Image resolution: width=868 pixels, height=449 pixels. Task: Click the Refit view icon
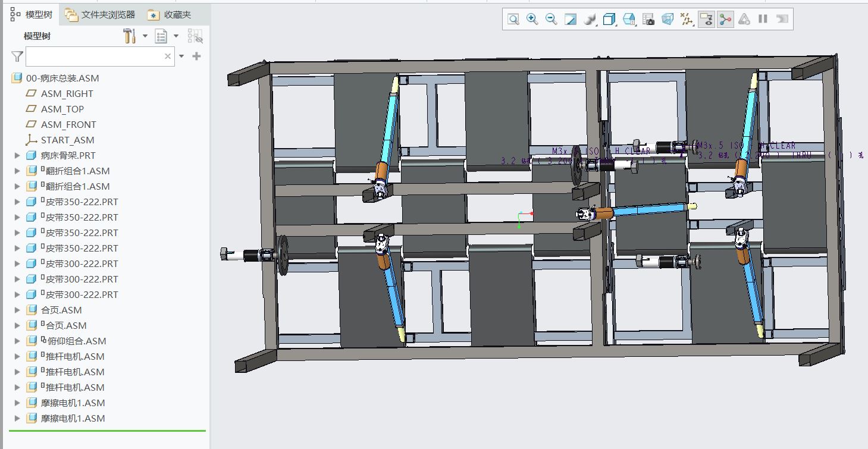(x=513, y=20)
